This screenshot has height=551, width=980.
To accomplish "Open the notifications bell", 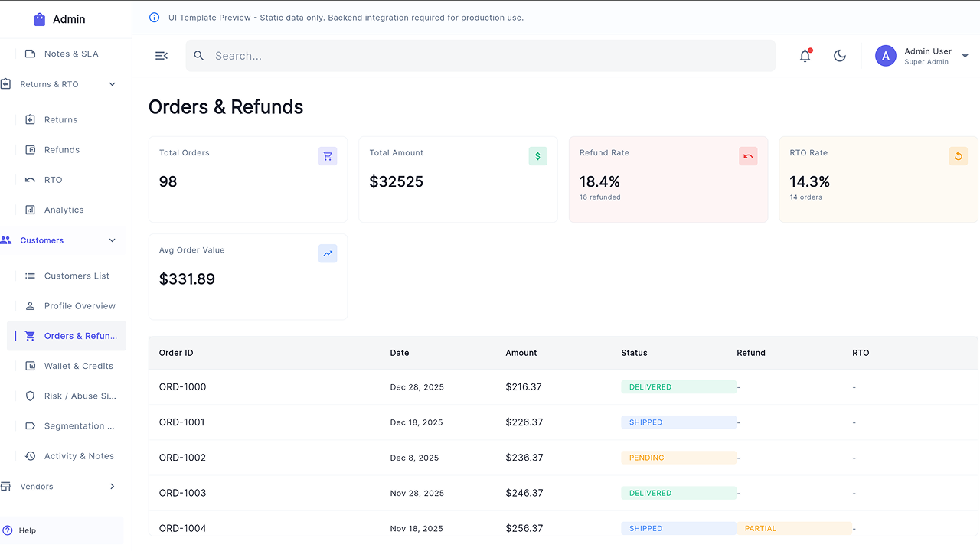I will coord(805,56).
